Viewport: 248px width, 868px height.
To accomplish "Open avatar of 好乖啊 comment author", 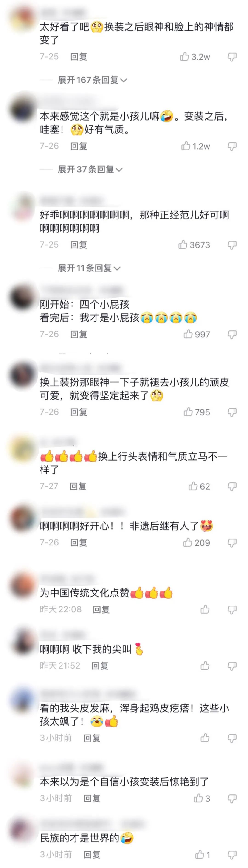I will click(23, 206).
